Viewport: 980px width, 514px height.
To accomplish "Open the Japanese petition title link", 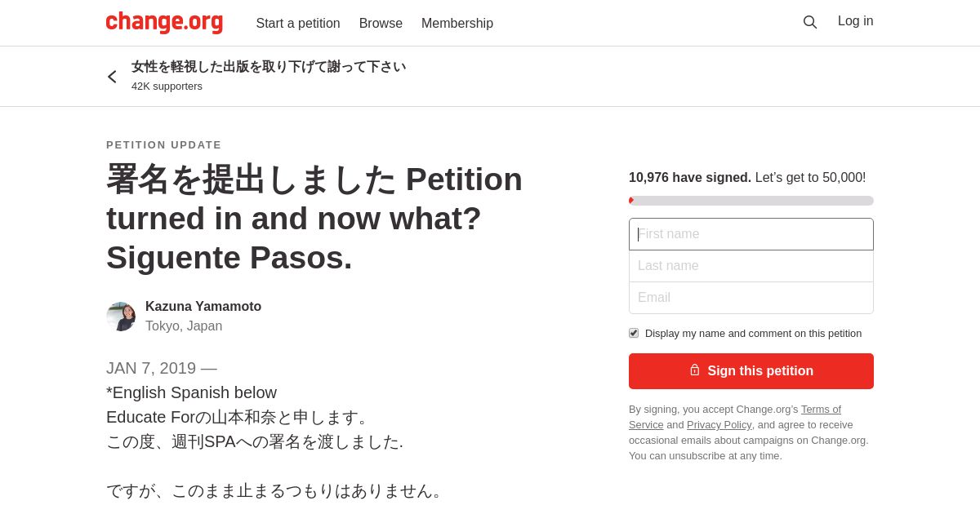I will [269, 67].
